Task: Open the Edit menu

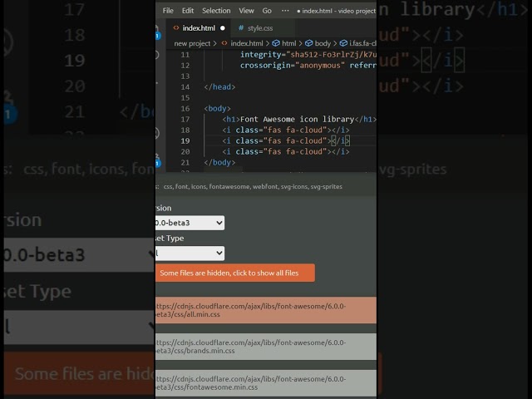Action: (188, 11)
